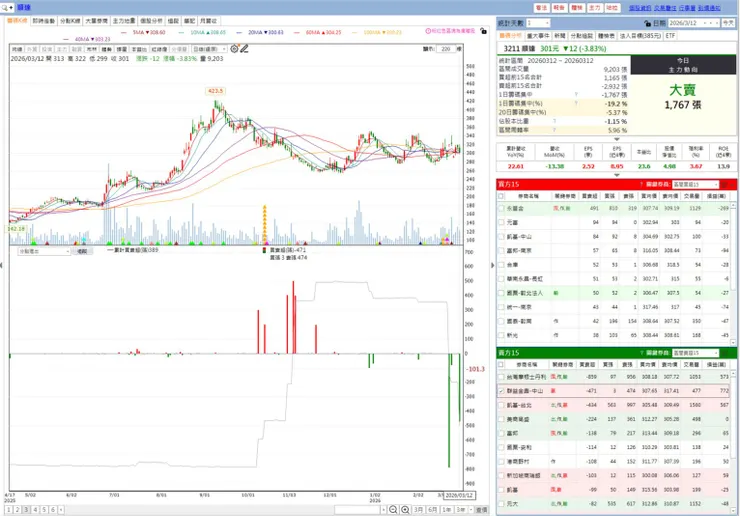Check the 合庫 buyer row checkbox
740x516 pixels.
point(501,265)
